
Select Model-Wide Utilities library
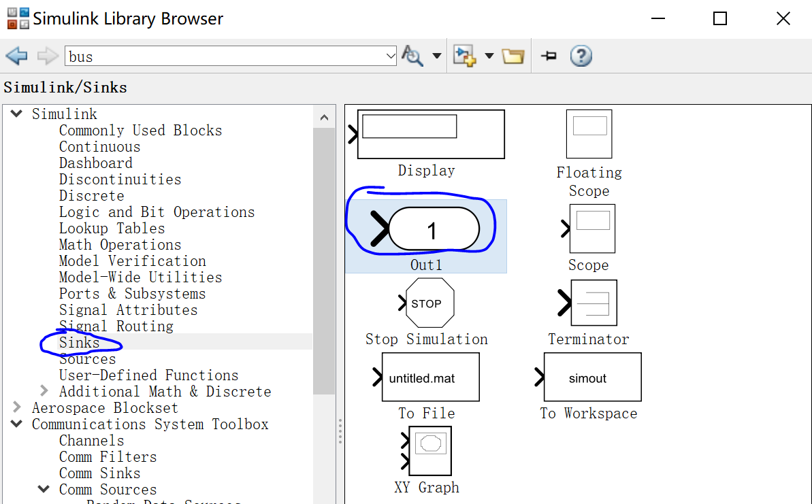(x=140, y=277)
